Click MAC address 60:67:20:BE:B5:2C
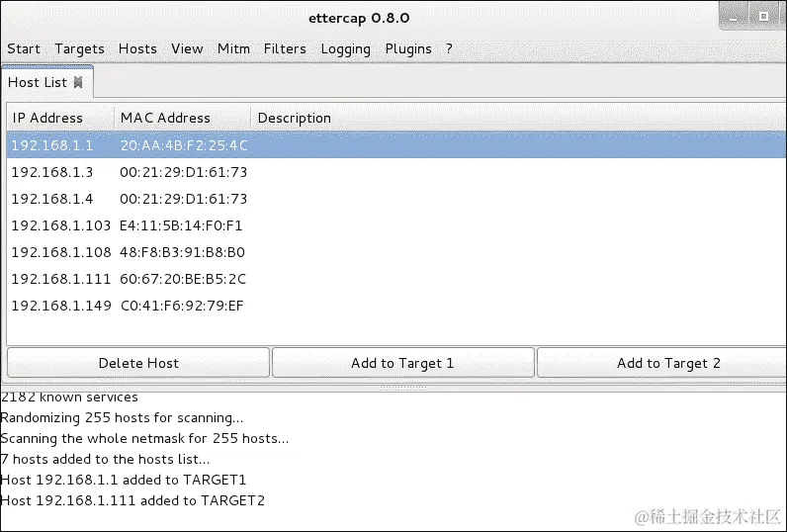 (183, 279)
